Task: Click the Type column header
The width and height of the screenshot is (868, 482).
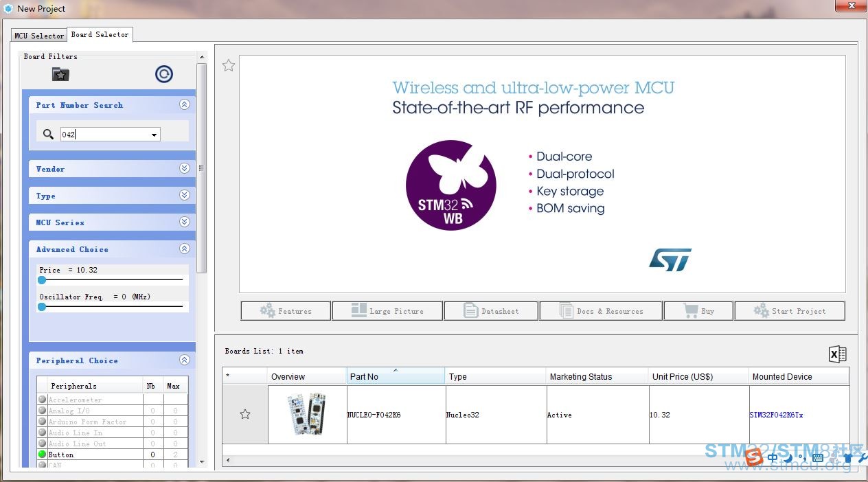Action: click(x=496, y=376)
